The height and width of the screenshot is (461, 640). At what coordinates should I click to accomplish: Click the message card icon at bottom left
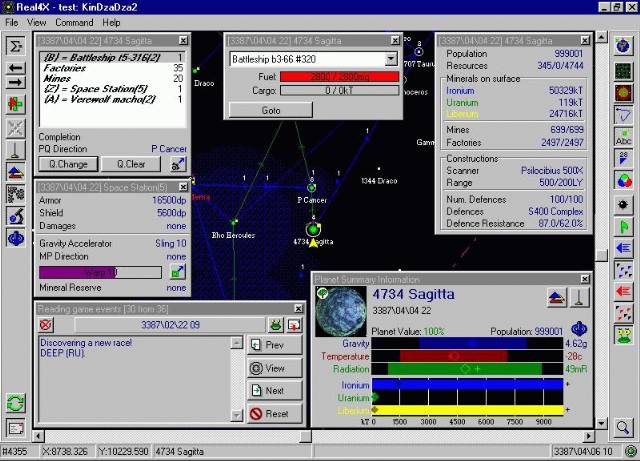click(x=16, y=428)
